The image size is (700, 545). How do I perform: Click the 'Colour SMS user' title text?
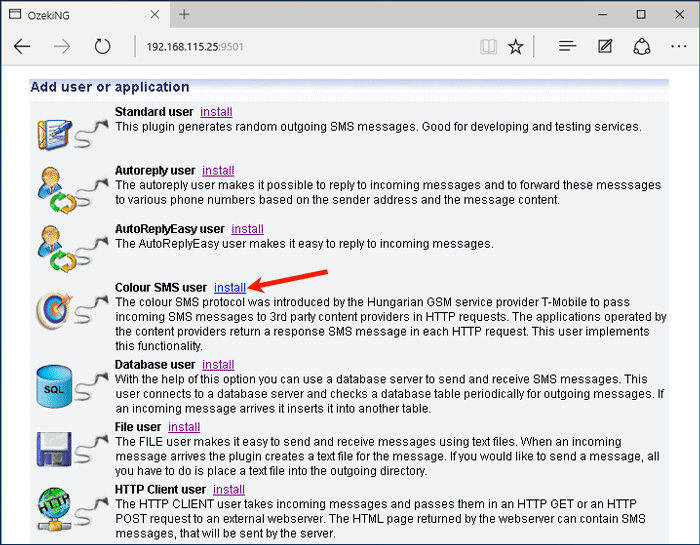[161, 287]
